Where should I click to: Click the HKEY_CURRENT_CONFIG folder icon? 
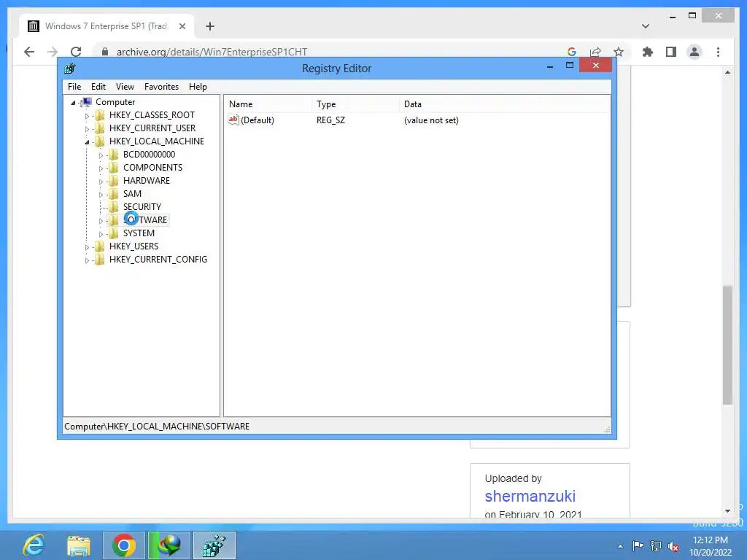pos(99,259)
